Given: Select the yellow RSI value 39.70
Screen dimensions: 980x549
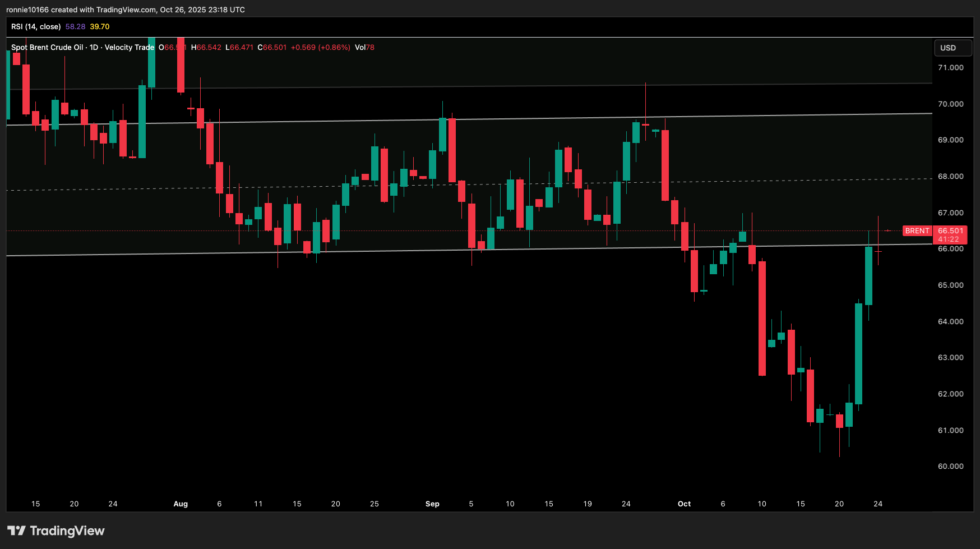Looking at the screenshot, I should pos(99,26).
